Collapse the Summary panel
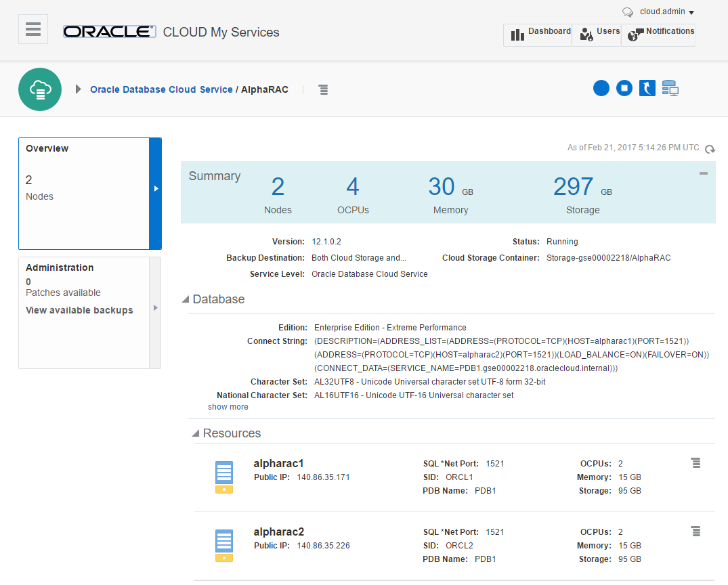 tap(704, 173)
